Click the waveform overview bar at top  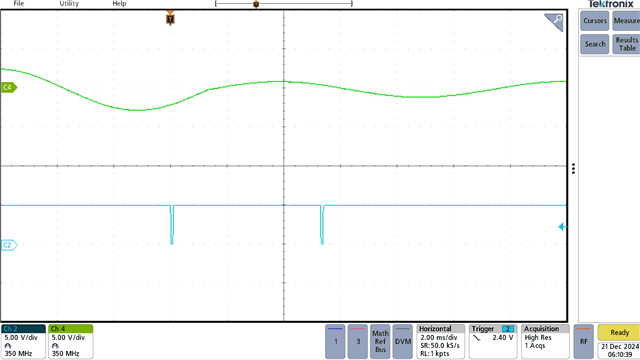coord(284,4)
